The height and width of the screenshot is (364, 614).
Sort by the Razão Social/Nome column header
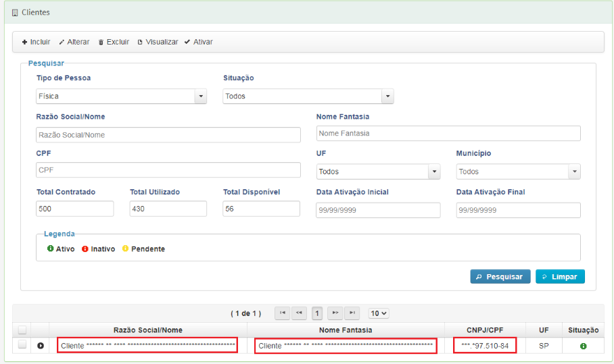[x=148, y=330]
